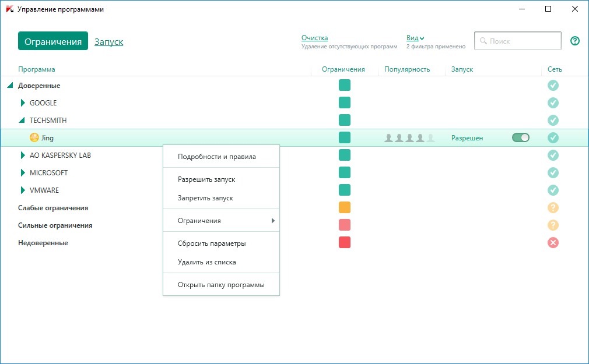Click the search magnifier icon
This screenshot has height=364, width=589.
coord(483,41)
